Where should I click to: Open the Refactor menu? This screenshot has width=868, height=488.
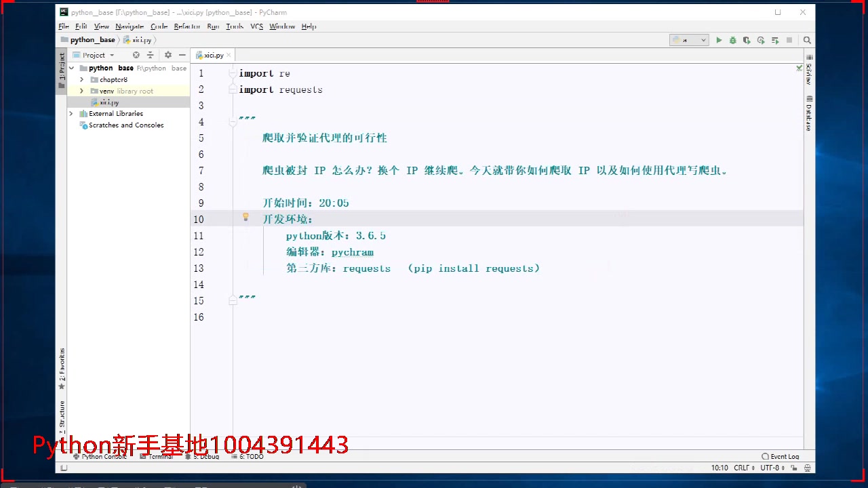[187, 26]
